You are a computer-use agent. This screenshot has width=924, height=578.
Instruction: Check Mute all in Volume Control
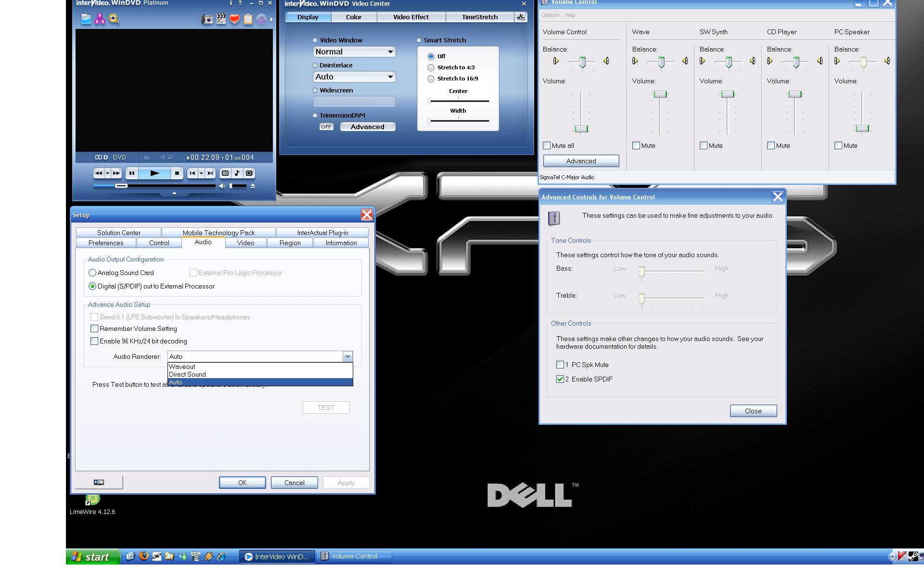547,145
